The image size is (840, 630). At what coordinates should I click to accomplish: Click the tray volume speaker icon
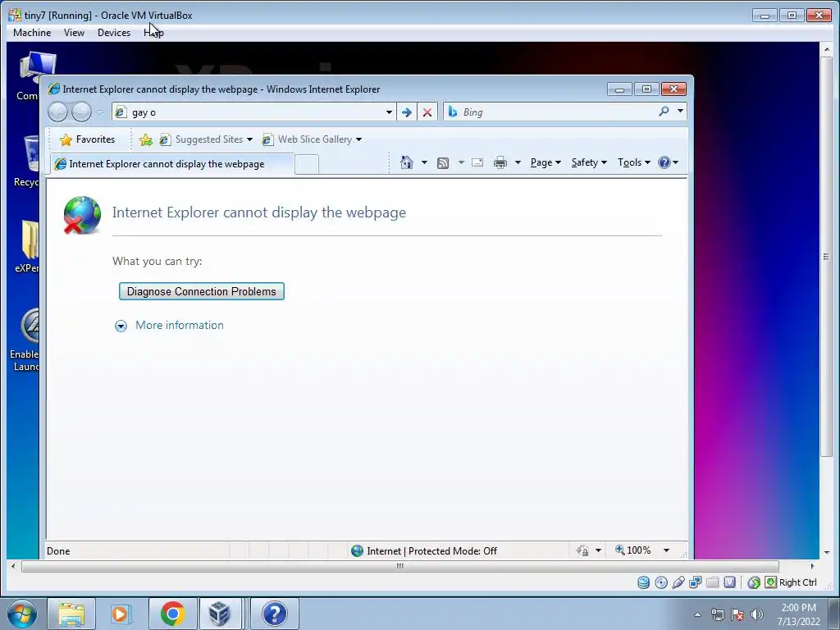click(x=757, y=614)
